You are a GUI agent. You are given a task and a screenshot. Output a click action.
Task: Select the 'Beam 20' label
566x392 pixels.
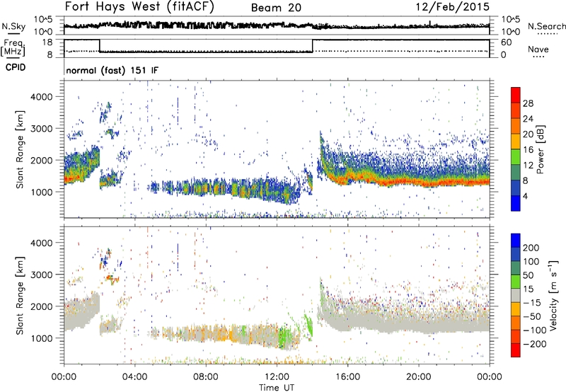pyautogui.click(x=276, y=8)
